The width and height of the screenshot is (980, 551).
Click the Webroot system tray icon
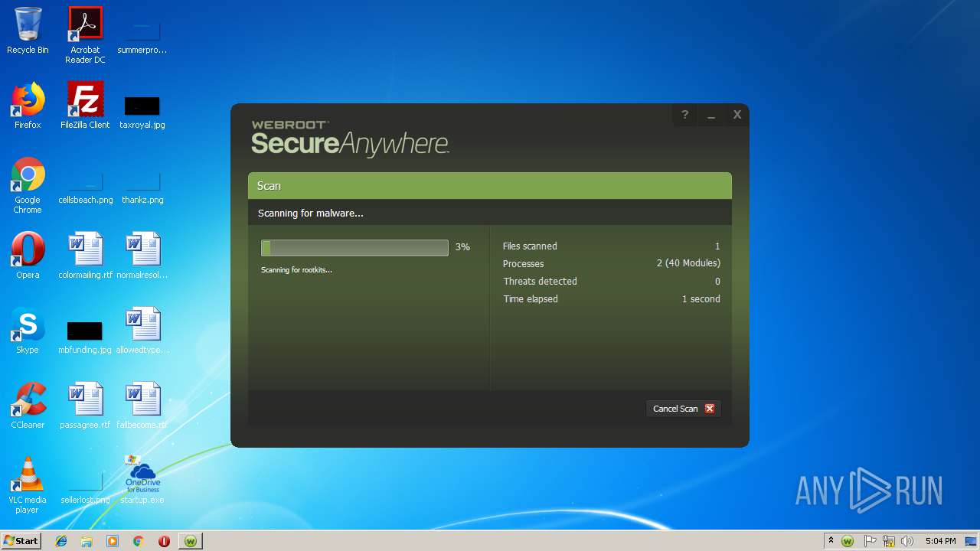[x=848, y=541]
